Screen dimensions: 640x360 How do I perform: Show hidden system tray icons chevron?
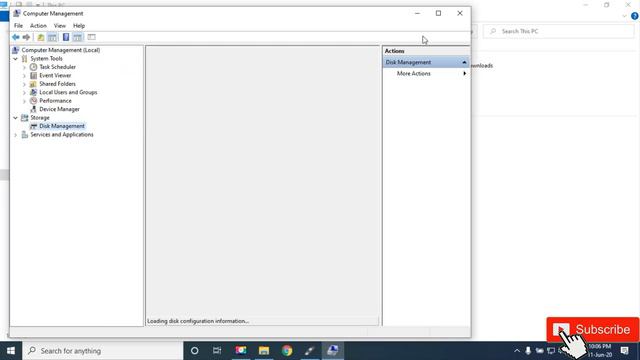(517, 351)
